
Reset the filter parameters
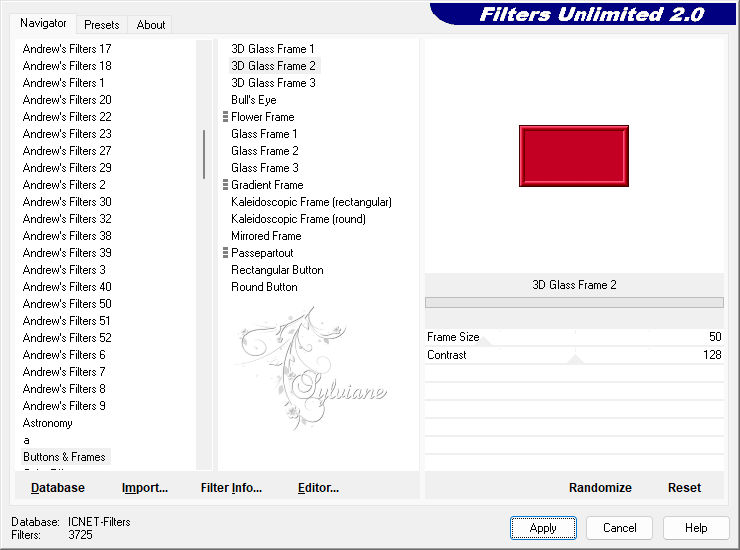click(x=684, y=488)
